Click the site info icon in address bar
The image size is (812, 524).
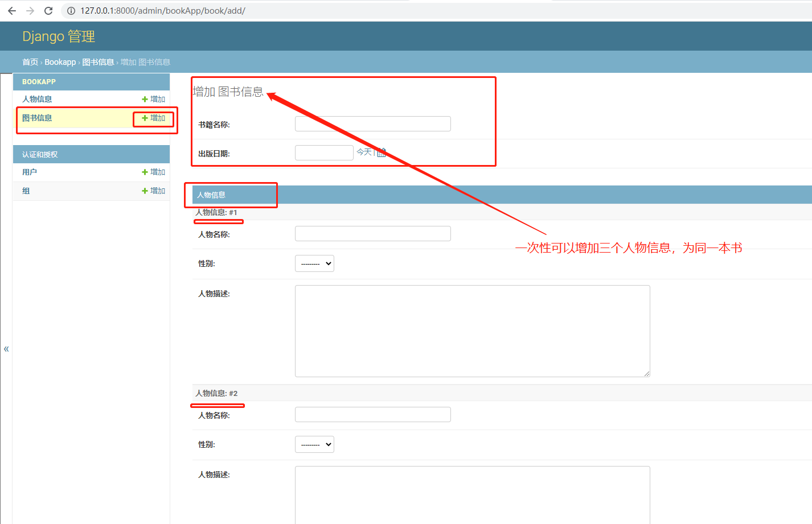(x=71, y=11)
